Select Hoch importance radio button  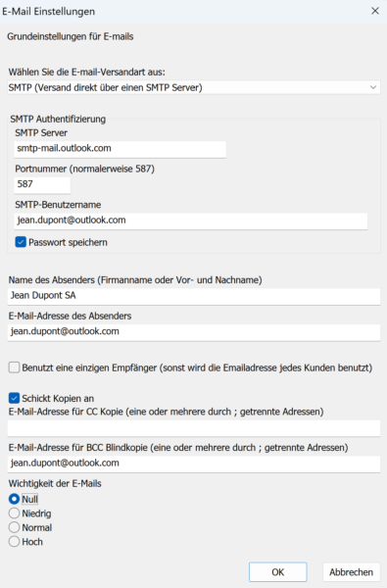tap(15, 542)
